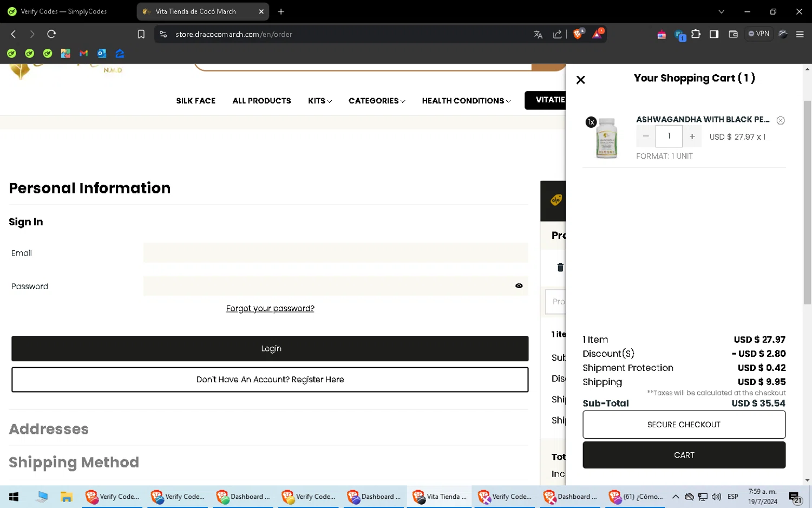Open File Explorer from taskbar

point(66,497)
